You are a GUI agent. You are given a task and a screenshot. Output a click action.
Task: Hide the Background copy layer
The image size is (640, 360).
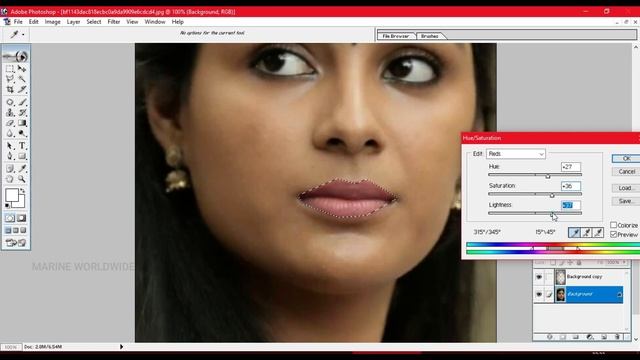click(539, 277)
